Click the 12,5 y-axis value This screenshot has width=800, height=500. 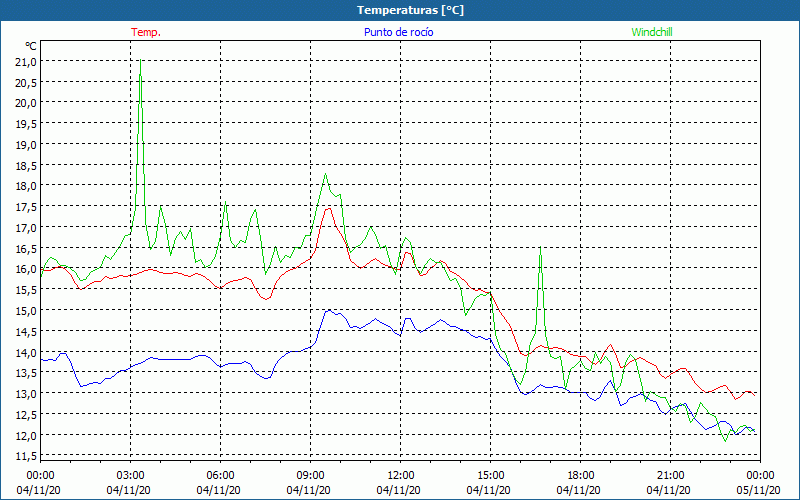tap(26, 414)
